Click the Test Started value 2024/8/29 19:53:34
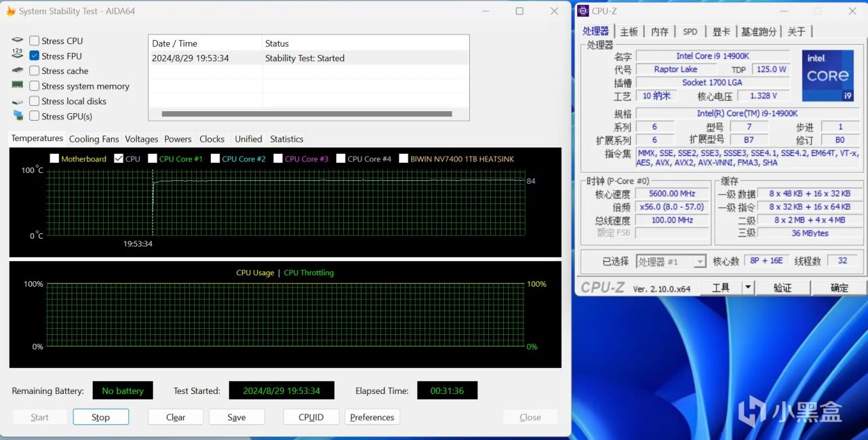The image size is (868, 440). pyautogui.click(x=281, y=391)
